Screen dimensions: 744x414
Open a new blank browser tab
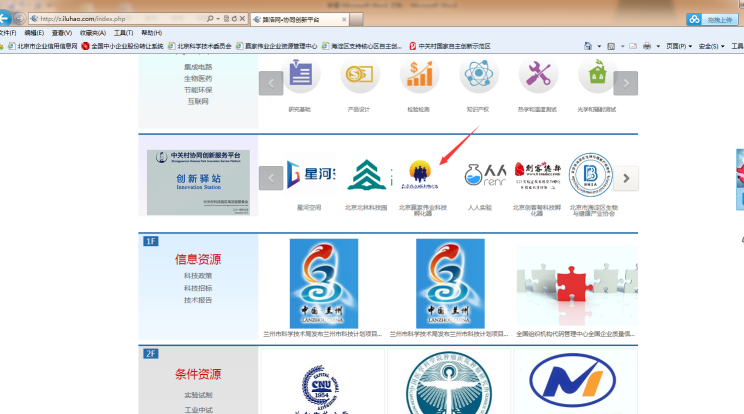357,19
